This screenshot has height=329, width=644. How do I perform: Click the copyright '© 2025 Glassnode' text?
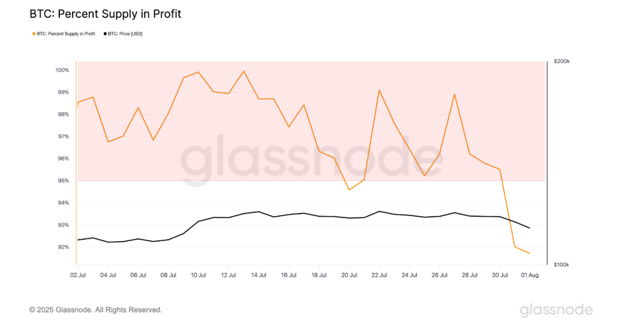click(96, 310)
